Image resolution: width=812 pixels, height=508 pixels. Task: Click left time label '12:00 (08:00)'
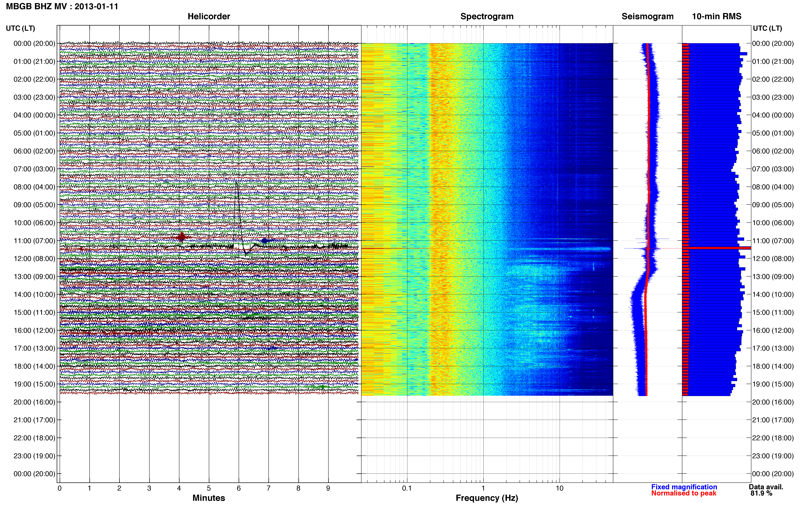tap(34, 259)
